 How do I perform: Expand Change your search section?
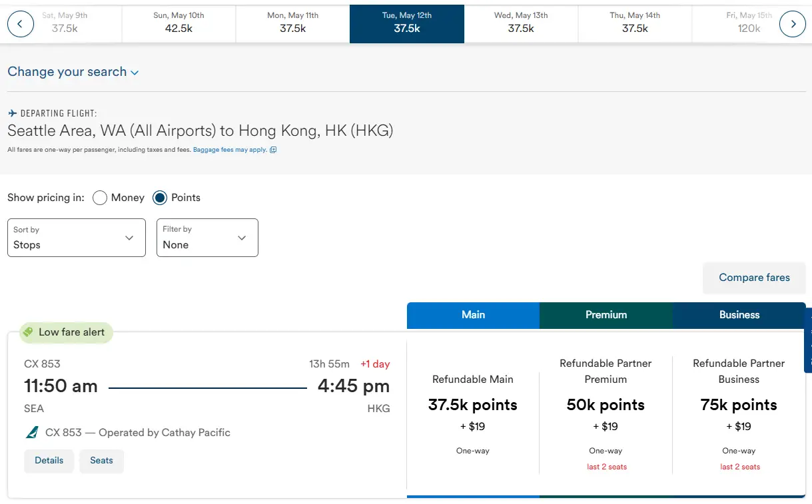coord(73,72)
